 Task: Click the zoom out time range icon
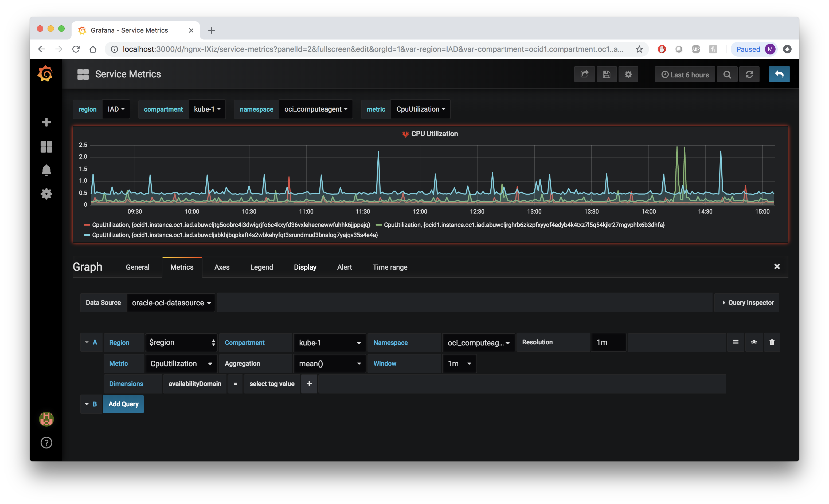[727, 75]
